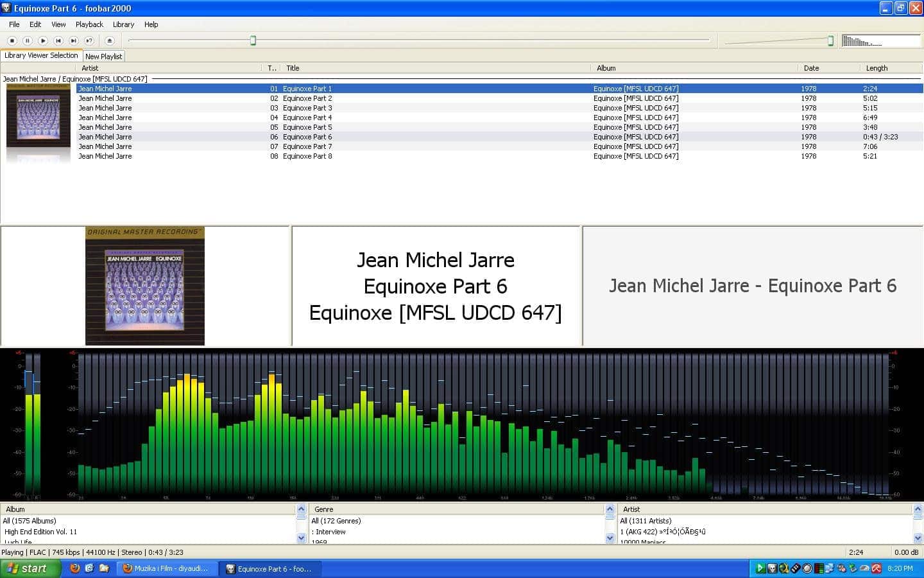Click the spectrum analyzer visualization

[x=484, y=425]
